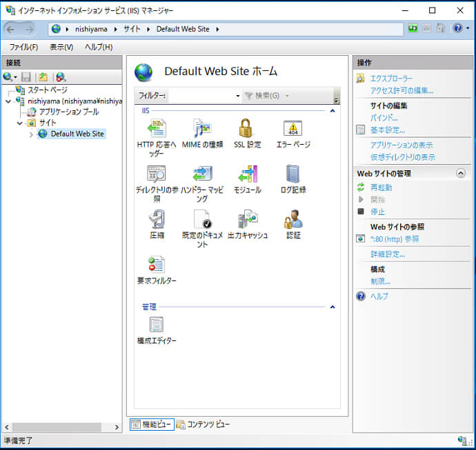
Task: Open the エラー ページ 404 icon
Action: pyautogui.click(x=293, y=130)
